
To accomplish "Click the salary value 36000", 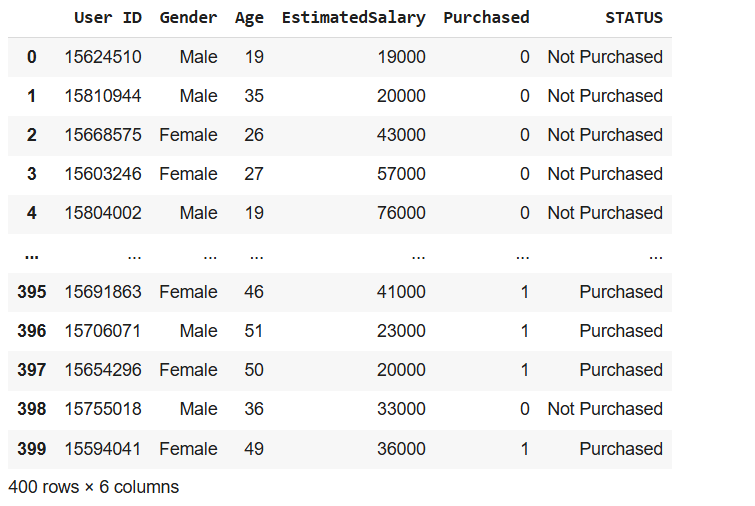I will pyautogui.click(x=400, y=449).
